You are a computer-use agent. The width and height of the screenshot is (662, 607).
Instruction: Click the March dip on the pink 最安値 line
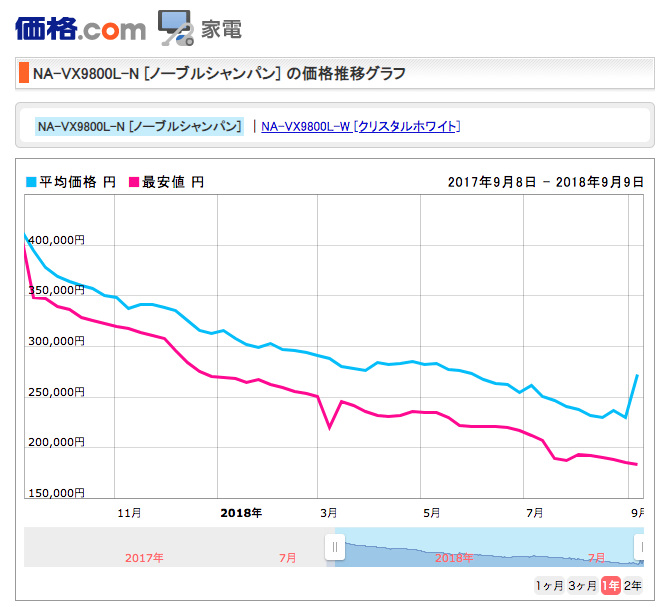(329, 427)
